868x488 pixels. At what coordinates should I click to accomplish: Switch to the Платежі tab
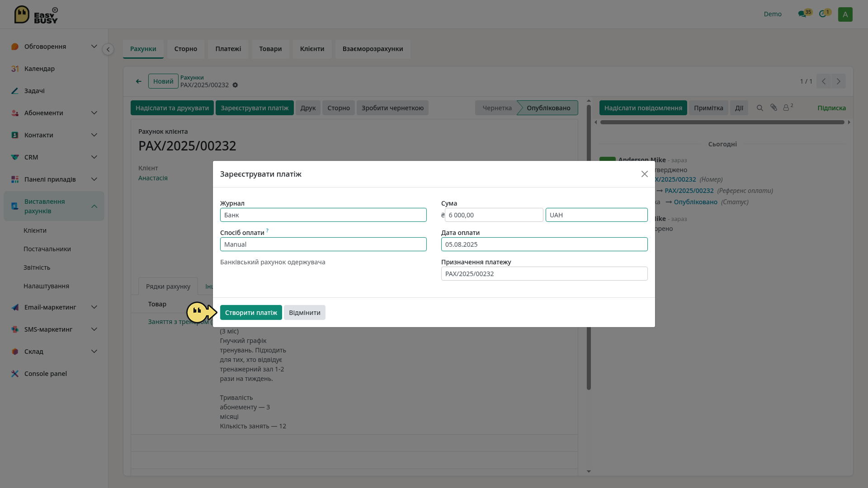coord(228,49)
